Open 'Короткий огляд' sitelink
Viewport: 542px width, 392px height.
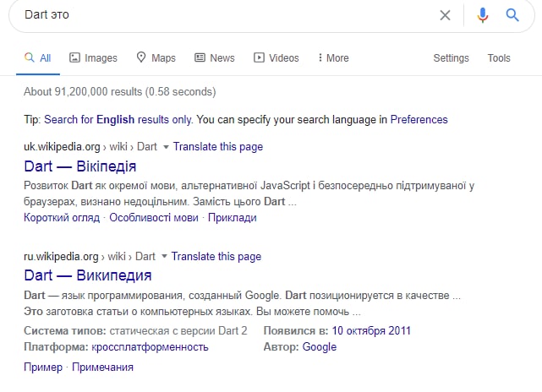pos(62,218)
